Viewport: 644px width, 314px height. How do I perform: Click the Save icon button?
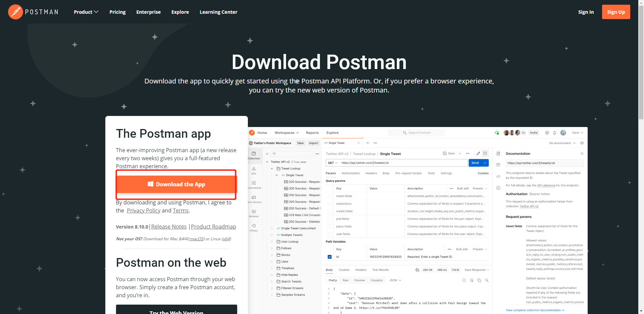pyautogui.click(x=449, y=153)
